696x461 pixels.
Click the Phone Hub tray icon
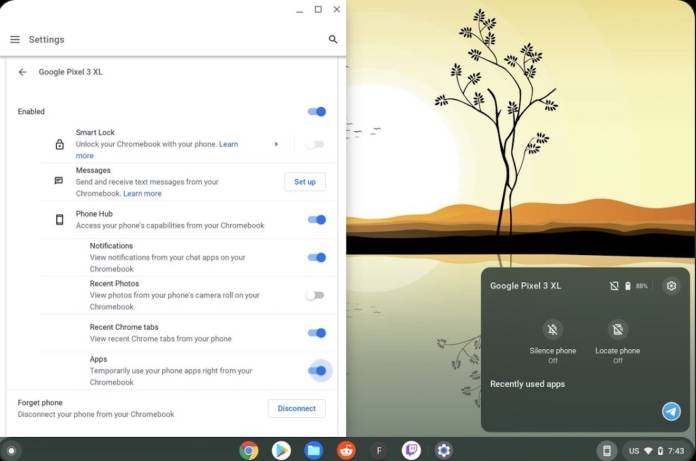click(607, 451)
